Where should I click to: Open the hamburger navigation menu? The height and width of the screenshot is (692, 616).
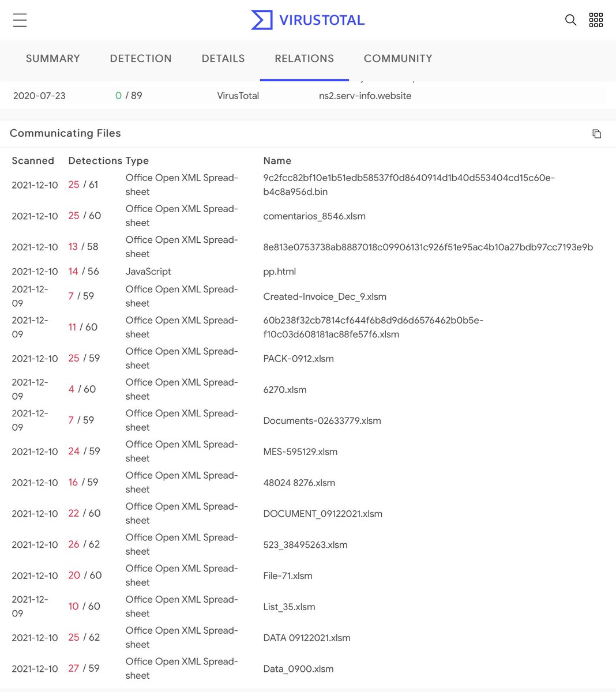coord(20,19)
